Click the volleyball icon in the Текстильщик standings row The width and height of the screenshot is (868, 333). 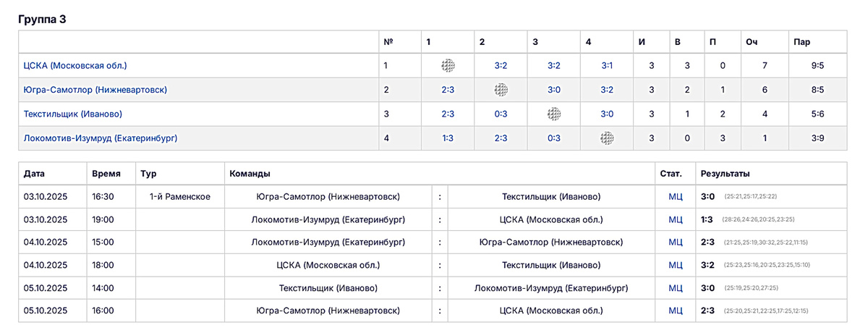tap(554, 114)
